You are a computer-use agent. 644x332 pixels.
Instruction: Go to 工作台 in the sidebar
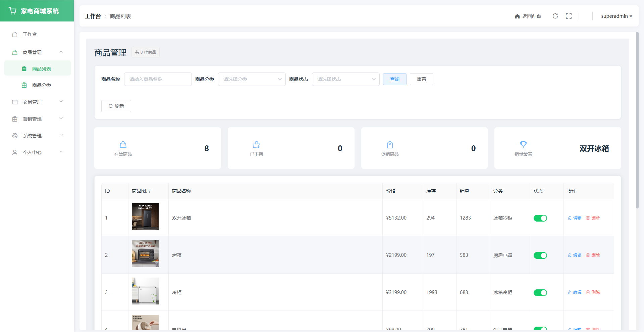click(x=30, y=34)
